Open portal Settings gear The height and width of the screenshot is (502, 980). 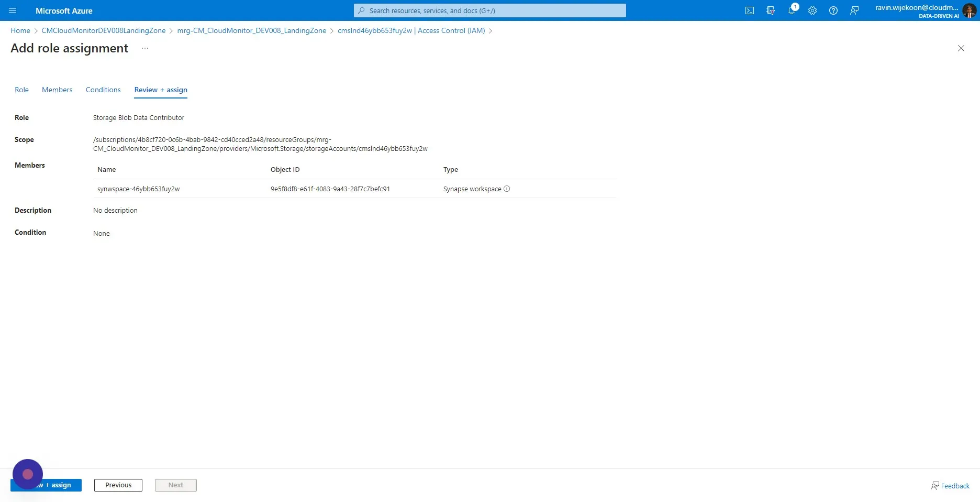[x=812, y=10]
